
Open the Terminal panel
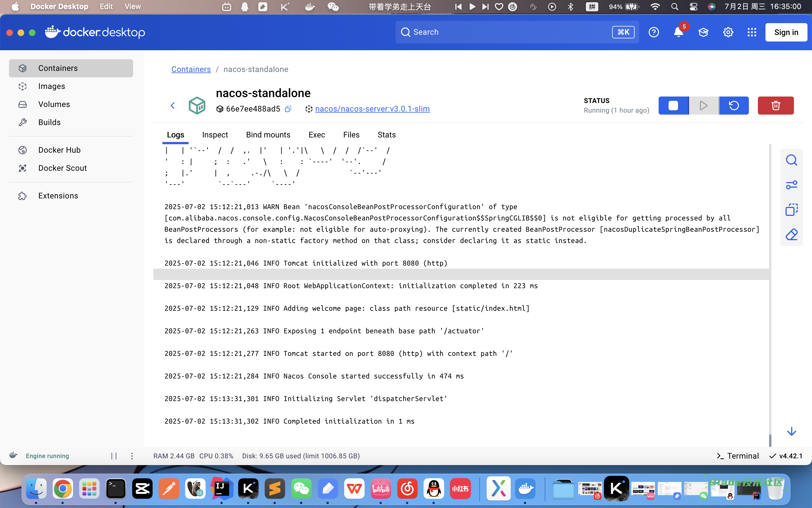point(738,456)
